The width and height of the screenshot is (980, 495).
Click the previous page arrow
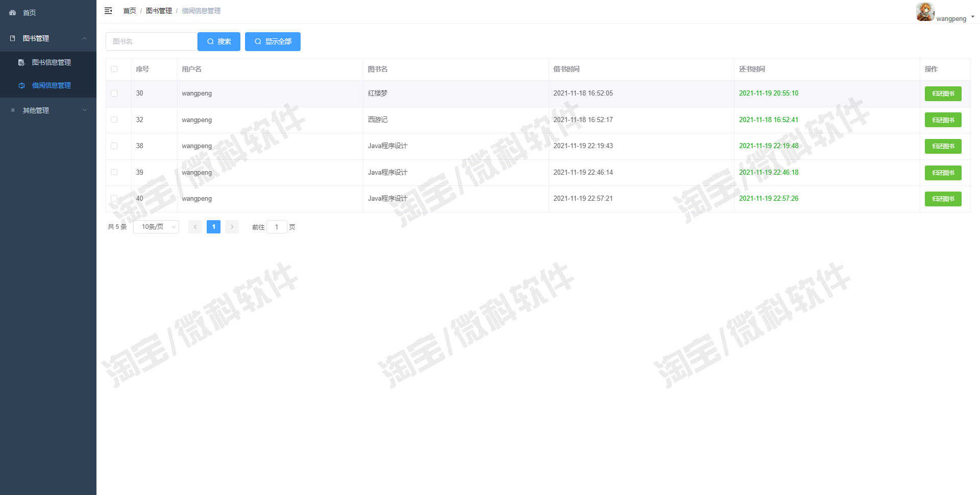195,227
